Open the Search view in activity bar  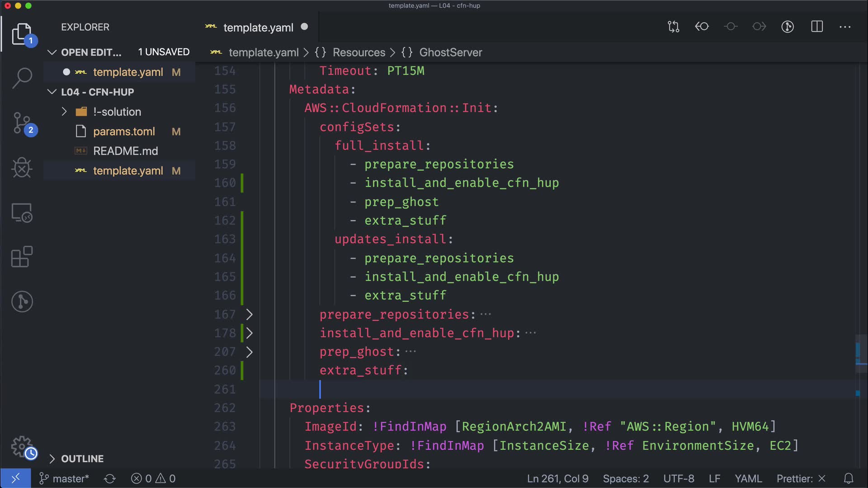pos(22,78)
